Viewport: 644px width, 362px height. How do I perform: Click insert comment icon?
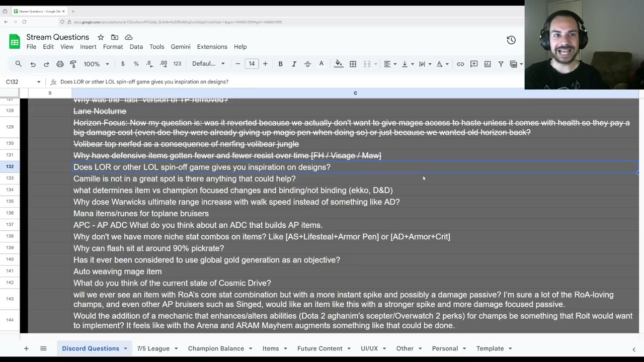[474, 64]
